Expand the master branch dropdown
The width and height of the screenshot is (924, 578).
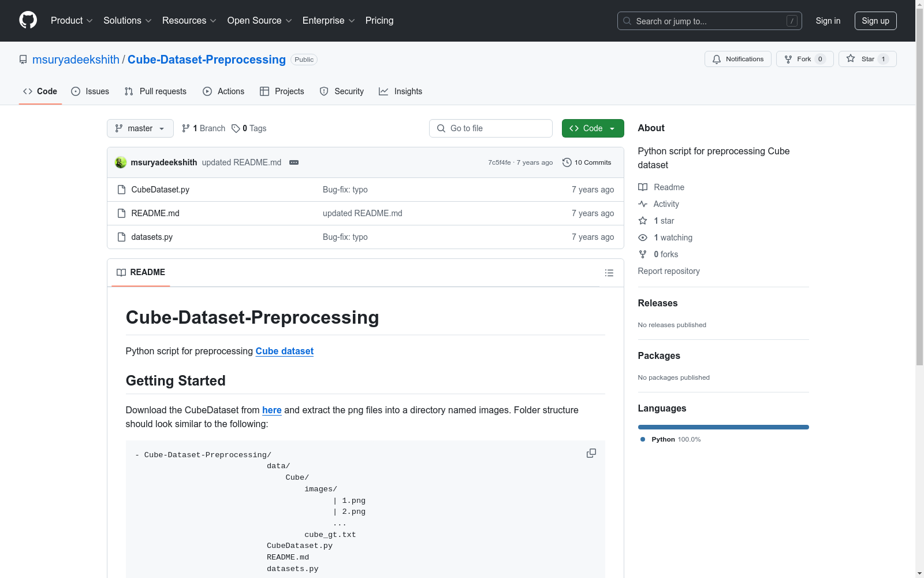point(140,128)
